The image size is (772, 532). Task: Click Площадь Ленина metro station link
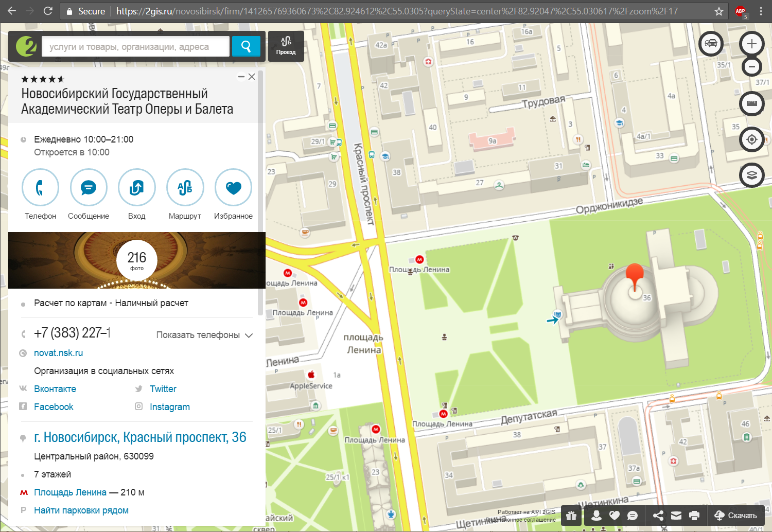[70, 492]
